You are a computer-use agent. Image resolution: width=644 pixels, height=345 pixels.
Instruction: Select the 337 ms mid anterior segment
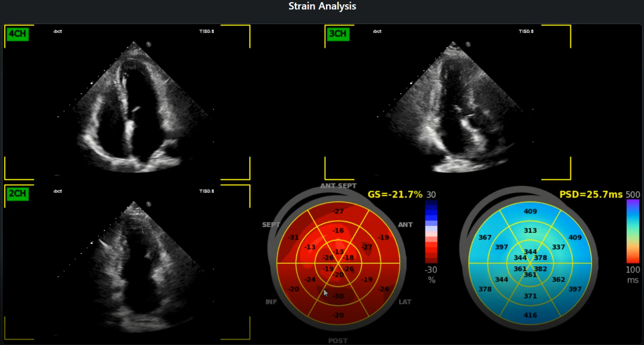[x=558, y=247]
